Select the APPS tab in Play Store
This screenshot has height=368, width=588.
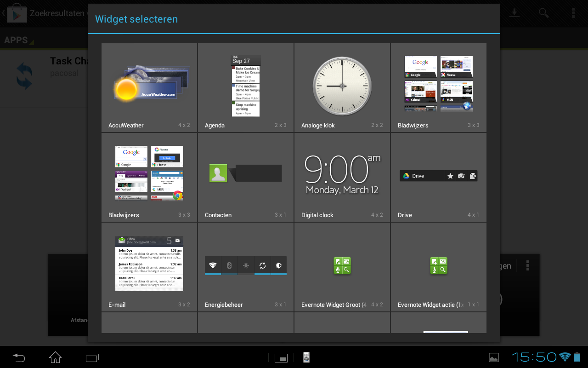tap(16, 40)
